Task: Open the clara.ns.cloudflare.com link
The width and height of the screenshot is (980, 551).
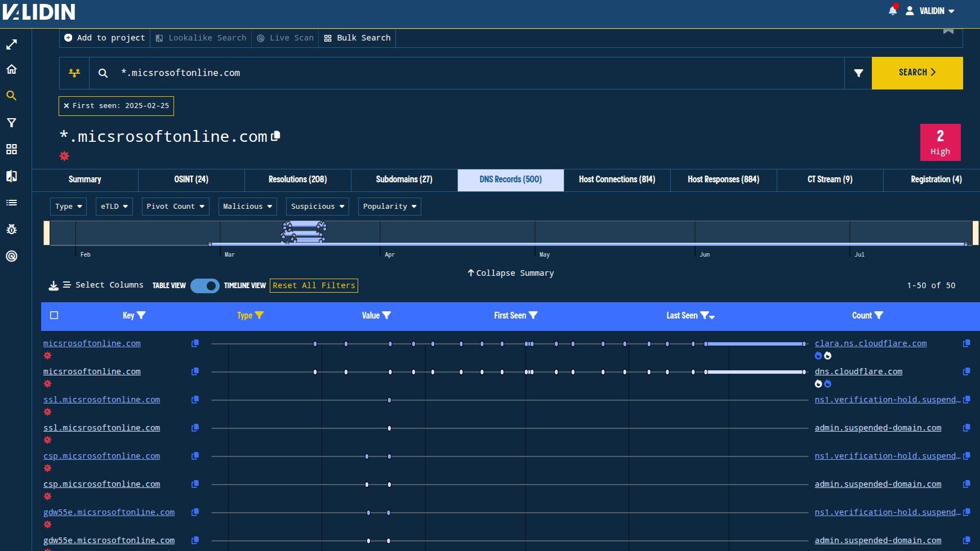Action: tap(871, 343)
